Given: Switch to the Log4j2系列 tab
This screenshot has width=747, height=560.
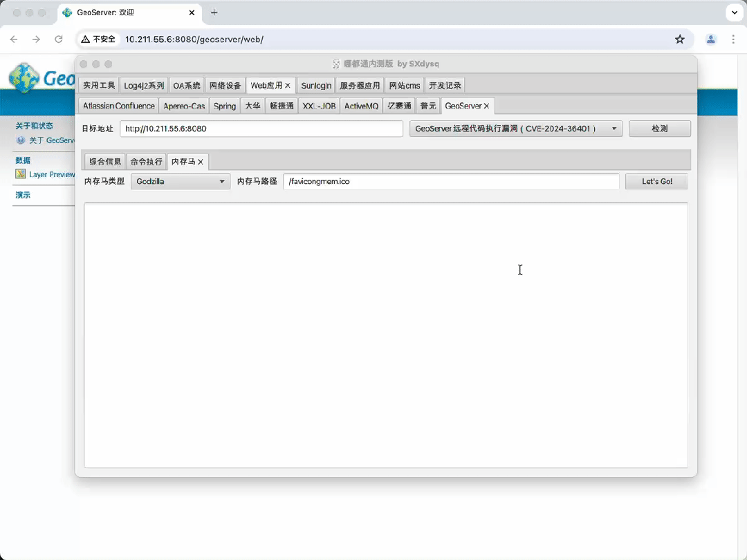Looking at the screenshot, I should (144, 85).
